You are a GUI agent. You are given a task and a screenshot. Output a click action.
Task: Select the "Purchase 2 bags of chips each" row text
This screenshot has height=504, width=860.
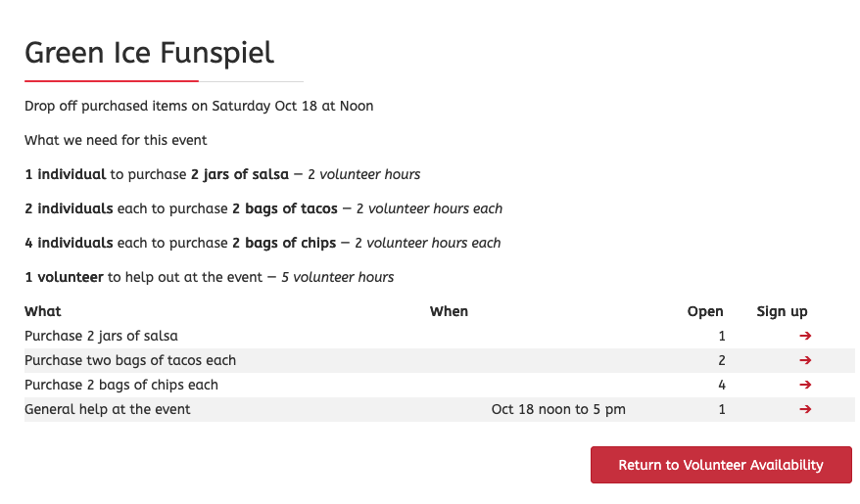[121, 385]
